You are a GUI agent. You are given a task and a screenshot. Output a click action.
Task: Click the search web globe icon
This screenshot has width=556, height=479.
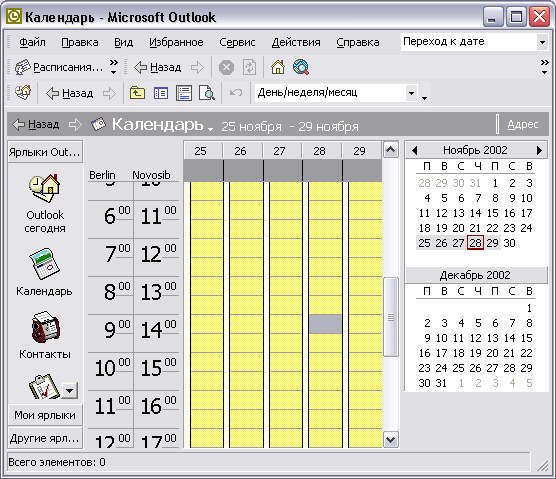coord(301,67)
